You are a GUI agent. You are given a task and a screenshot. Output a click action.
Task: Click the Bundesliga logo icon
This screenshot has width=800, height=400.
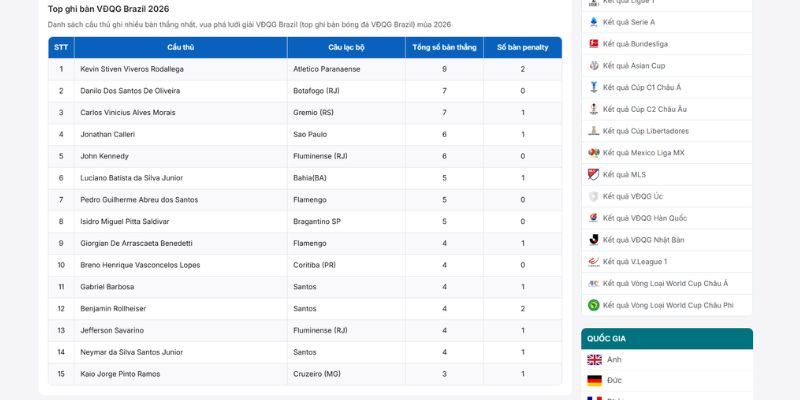(593, 44)
